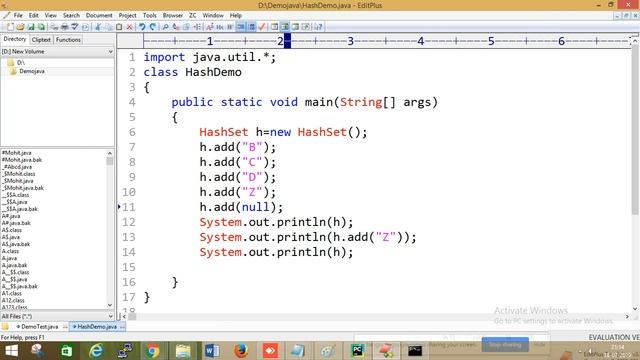
Task: Open the Edit menu
Action: tap(33, 16)
